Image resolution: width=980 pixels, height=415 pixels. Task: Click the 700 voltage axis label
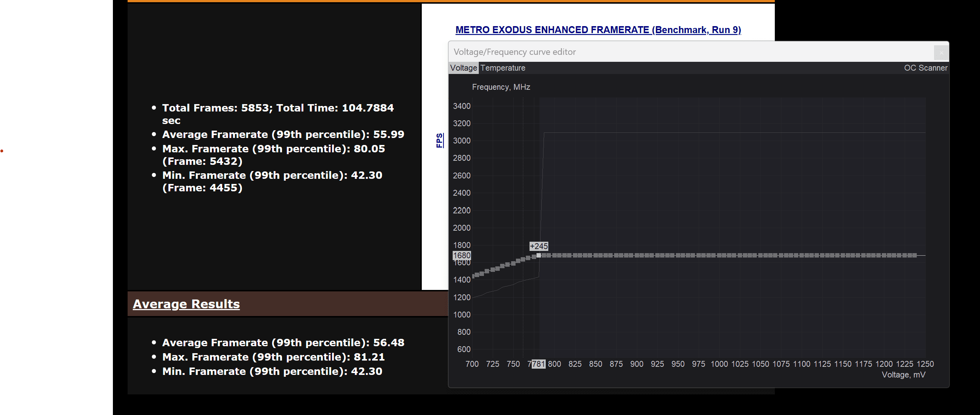click(x=472, y=364)
